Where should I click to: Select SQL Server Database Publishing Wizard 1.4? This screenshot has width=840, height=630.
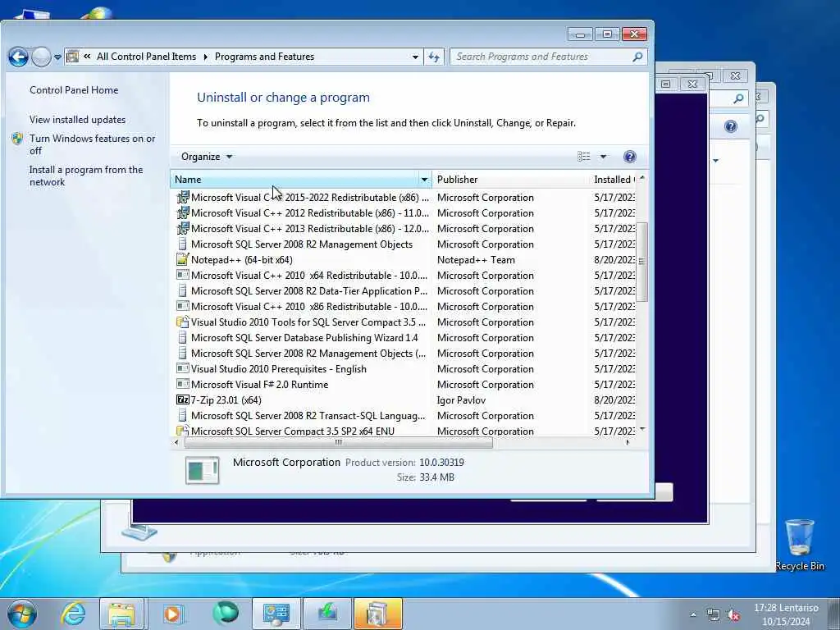click(x=304, y=337)
